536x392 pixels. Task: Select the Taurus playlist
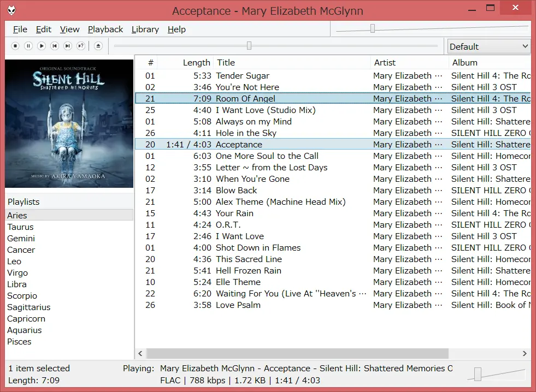(x=69, y=227)
